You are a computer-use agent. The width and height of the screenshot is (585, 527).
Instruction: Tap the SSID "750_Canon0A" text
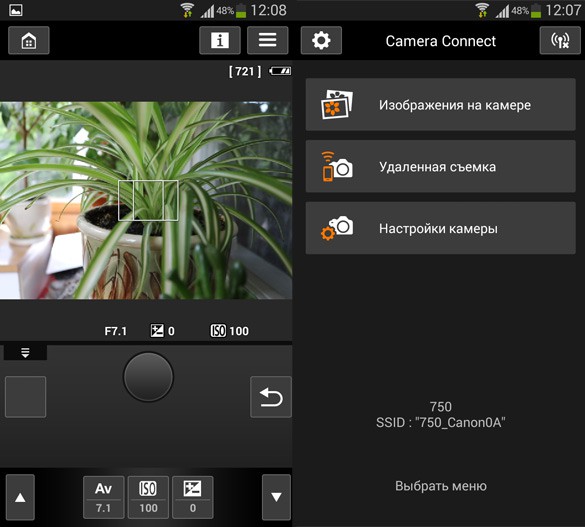click(441, 423)
